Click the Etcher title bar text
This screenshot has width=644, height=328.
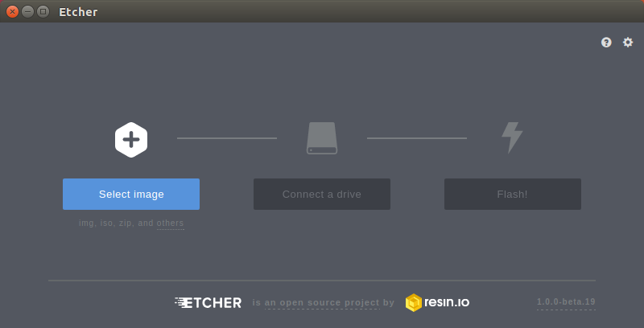pyautogui.click(x=78, y=12)
